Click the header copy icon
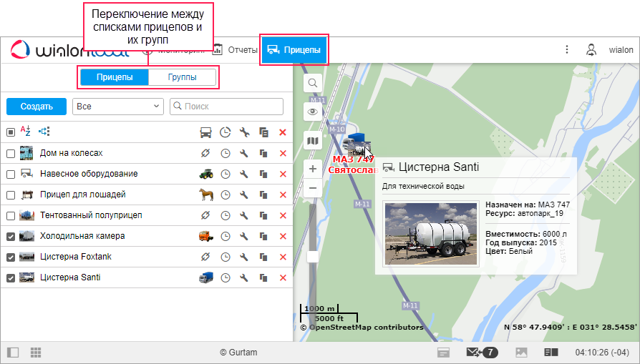 point(263,132)
